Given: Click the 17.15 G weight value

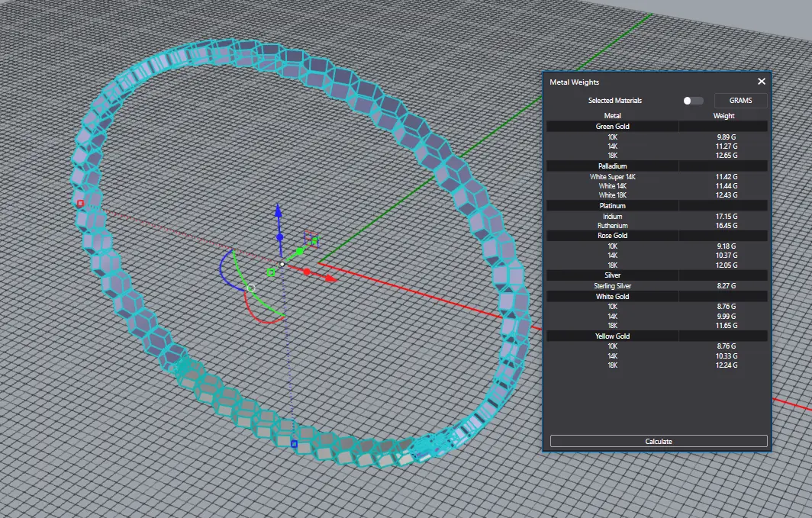Looking at the screenshot, I should click(726, 217).
